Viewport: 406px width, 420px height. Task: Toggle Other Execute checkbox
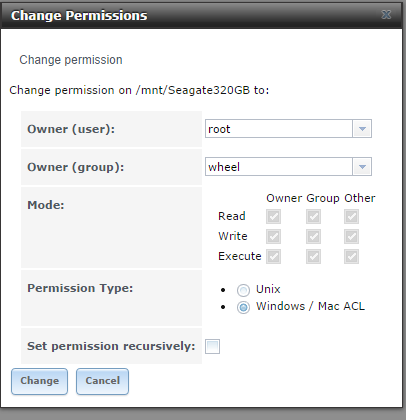click(351, 257)
